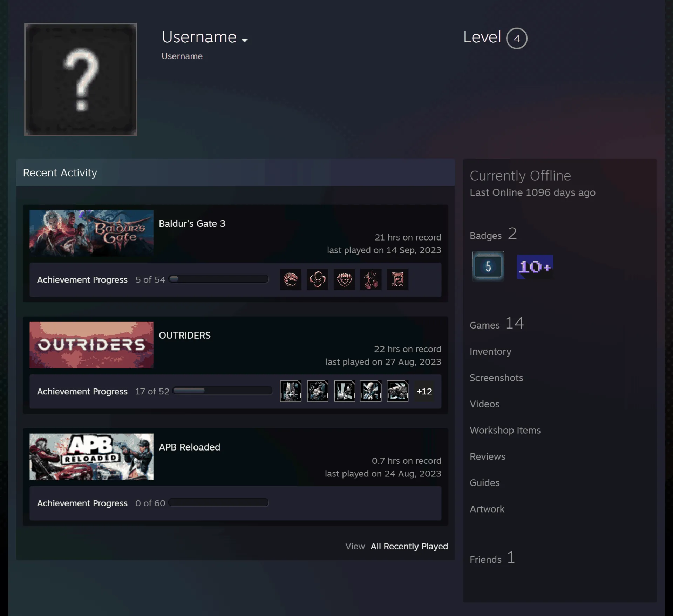Viewport: 673px width, 616px height.
Task: Click the fourth OUTRIDERS achievement icon
Action: pyautogui.click(x=371, y=391)
